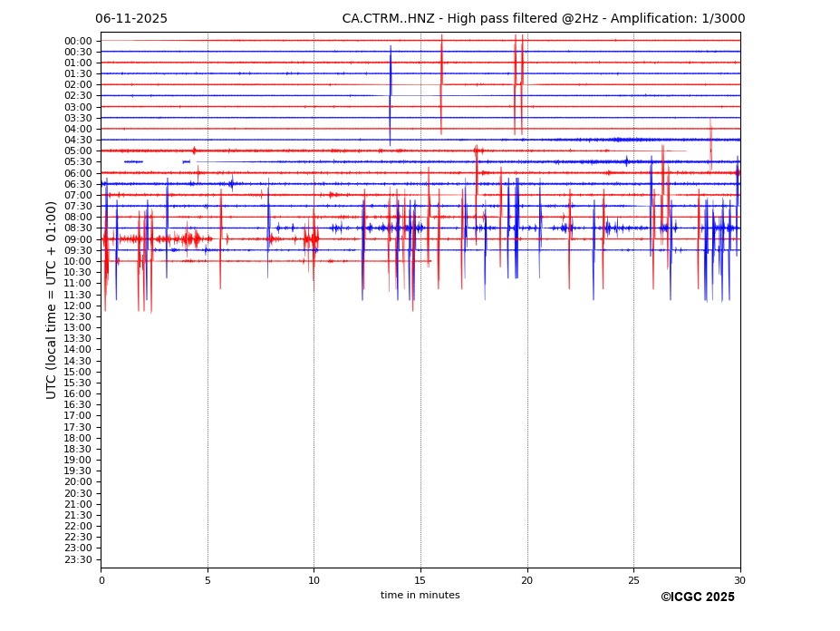Click the 0 tick on minutes axis
Screen dimensions: 840x631
pos(101,580)
